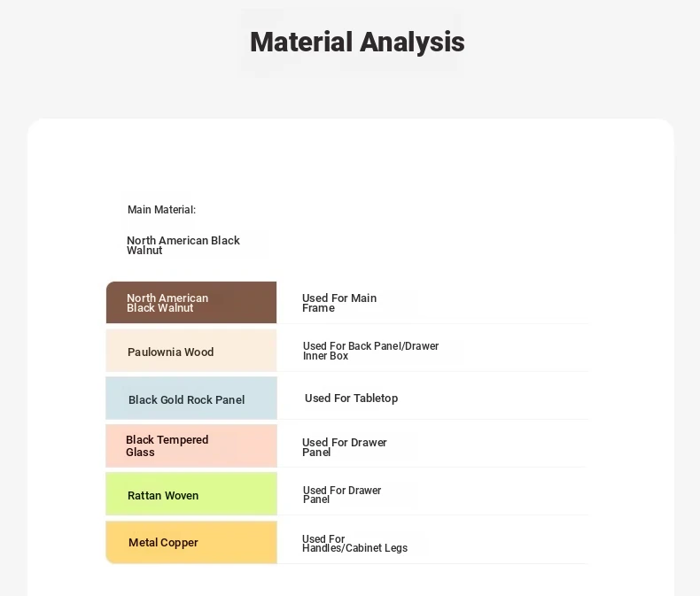Click Used For Back Panel/Drawer Inner Box text
This screenshot has width=700, height=596.
click(370, 351)
